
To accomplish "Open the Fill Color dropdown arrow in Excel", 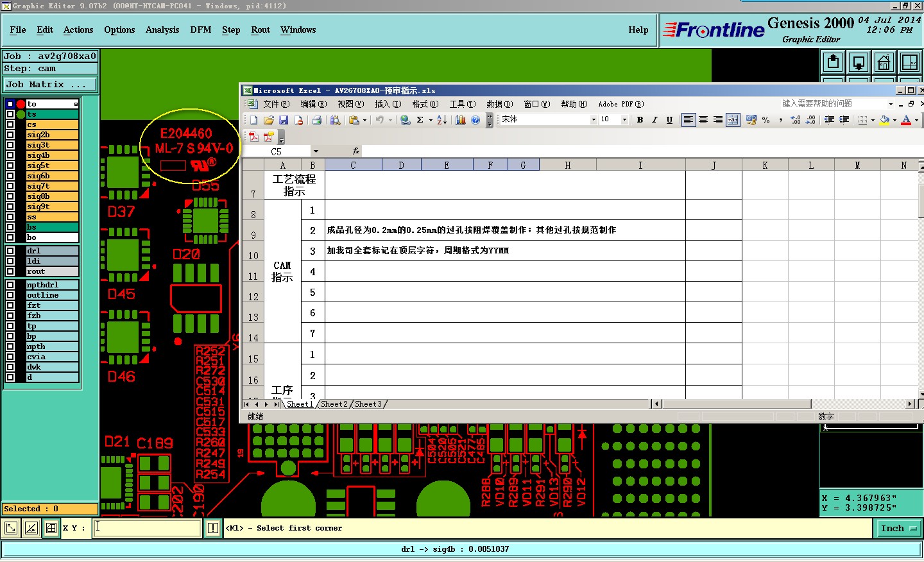I will [894, 120].
